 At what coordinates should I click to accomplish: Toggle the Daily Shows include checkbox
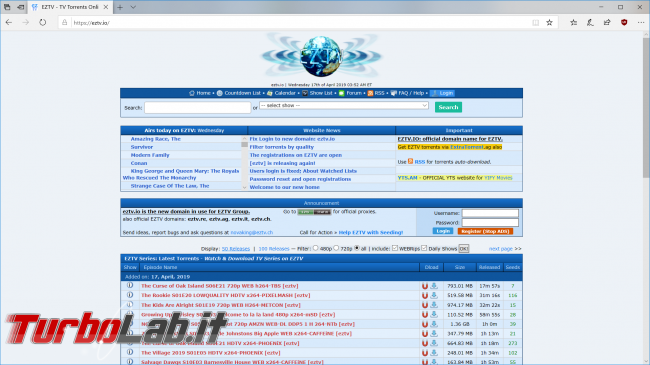coord(424,248)
